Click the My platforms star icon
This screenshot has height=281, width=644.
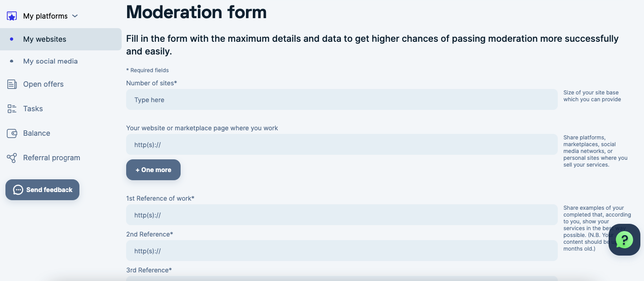click(x=12, y=16)
